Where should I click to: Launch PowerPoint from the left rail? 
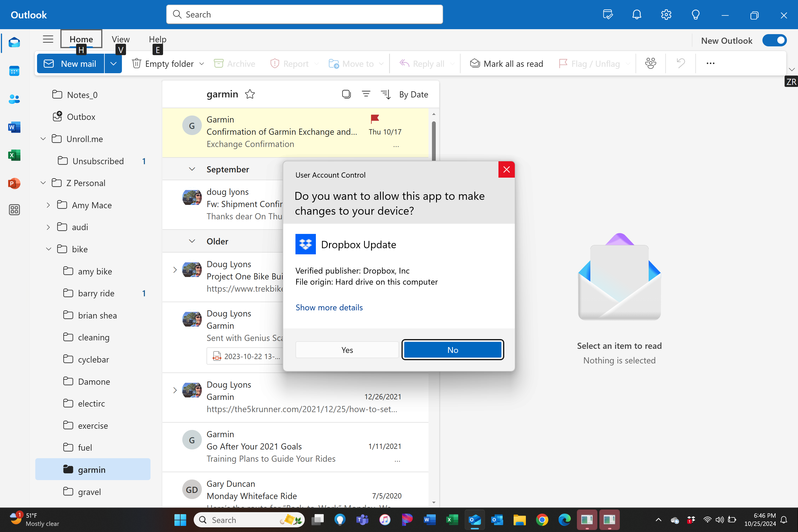(x=14, y=183)
